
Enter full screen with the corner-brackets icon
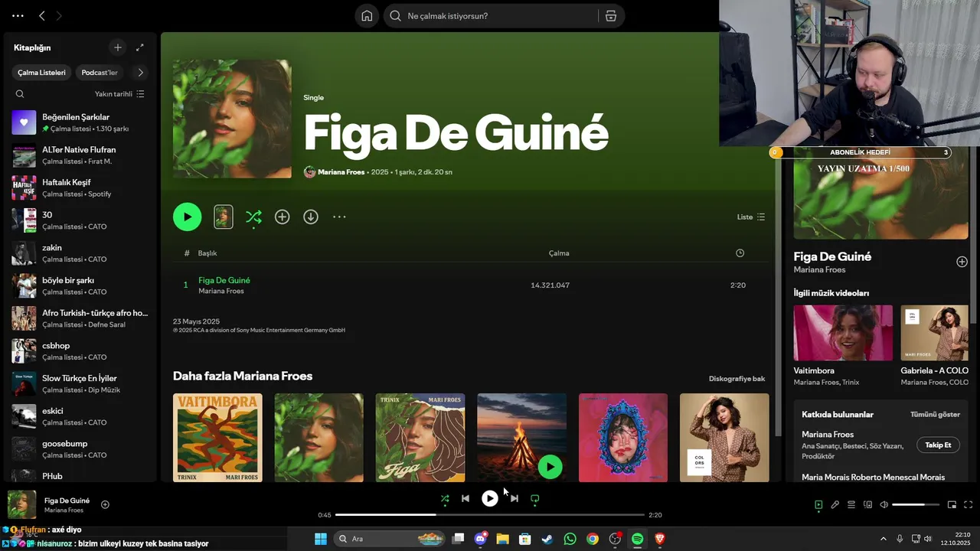(969, 505)
